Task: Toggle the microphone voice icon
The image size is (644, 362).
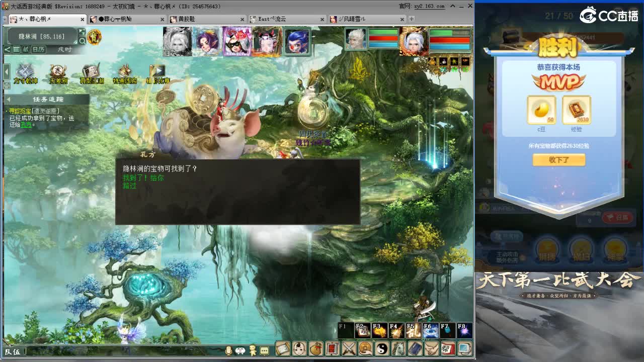Action: click(x=229, y=350)
